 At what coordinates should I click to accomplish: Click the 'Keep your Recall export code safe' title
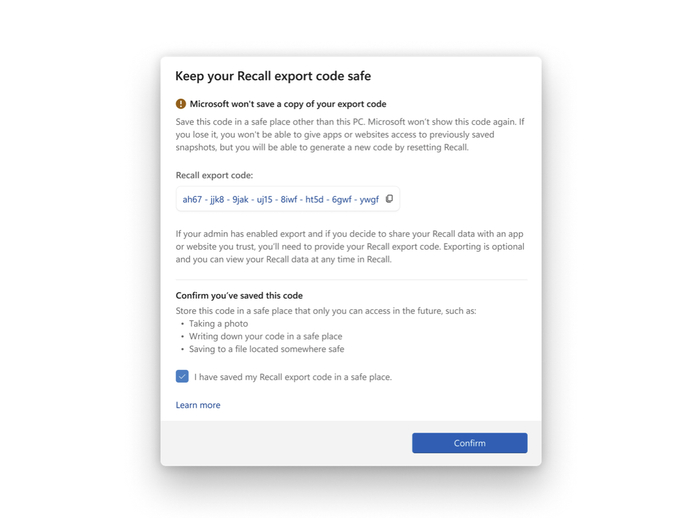(x=273, y=76)
